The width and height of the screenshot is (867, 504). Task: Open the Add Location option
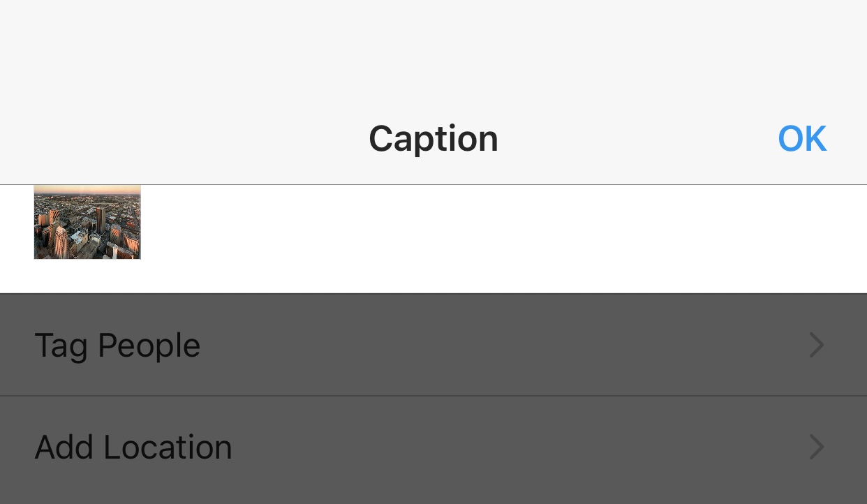tap(133, 447)
